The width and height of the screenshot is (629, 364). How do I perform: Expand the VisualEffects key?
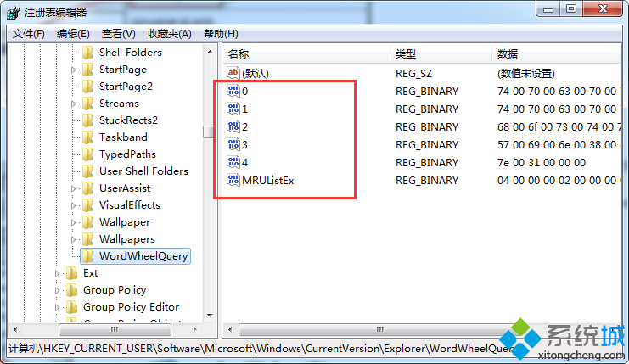73,205
